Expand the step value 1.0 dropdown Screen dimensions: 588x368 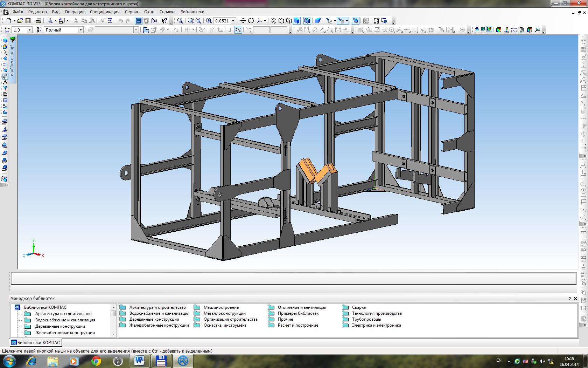[29, 30]
